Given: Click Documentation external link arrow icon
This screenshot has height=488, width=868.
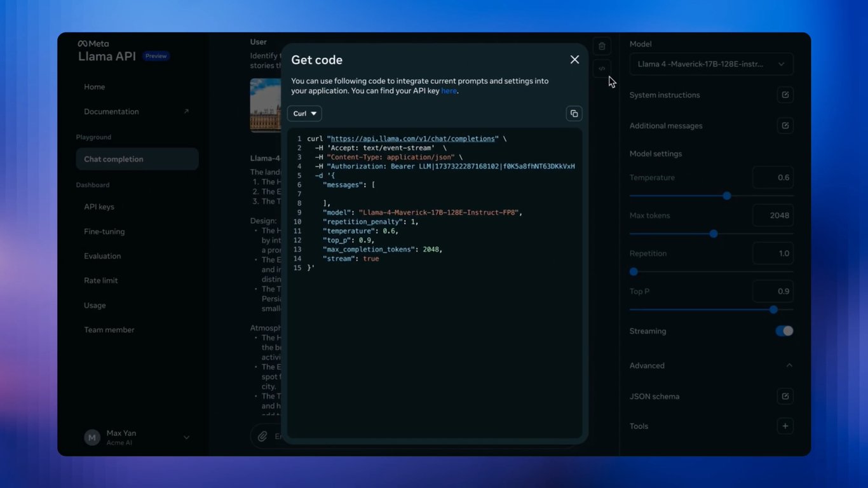Looking at the screenshot, I should pyautogui.click(x=186, y=112).
